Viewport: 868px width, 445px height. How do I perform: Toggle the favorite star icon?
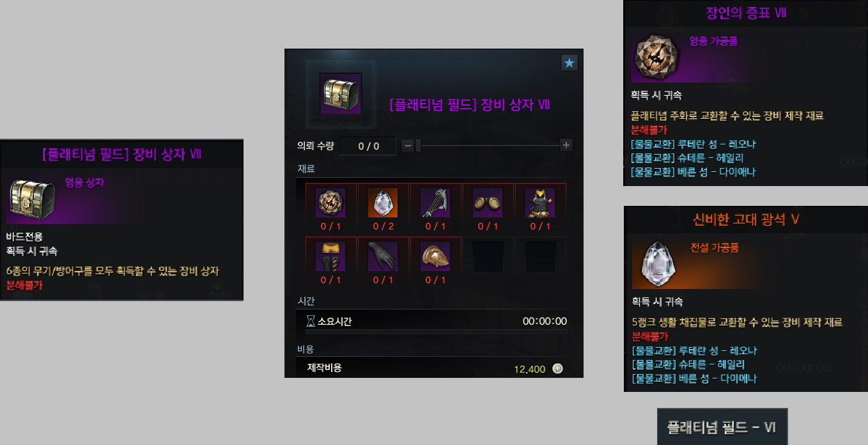click(x=569, y=63)
